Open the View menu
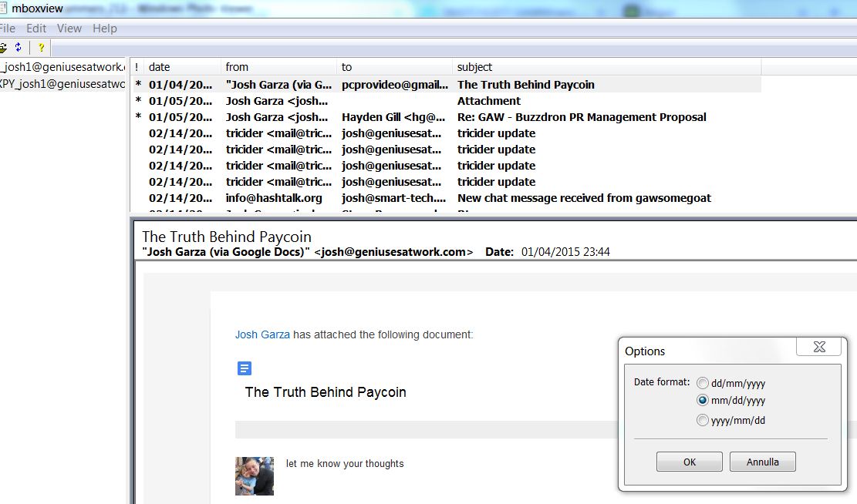Image resolution: width=857 pixels, height=504 pixels. (69, 29)
